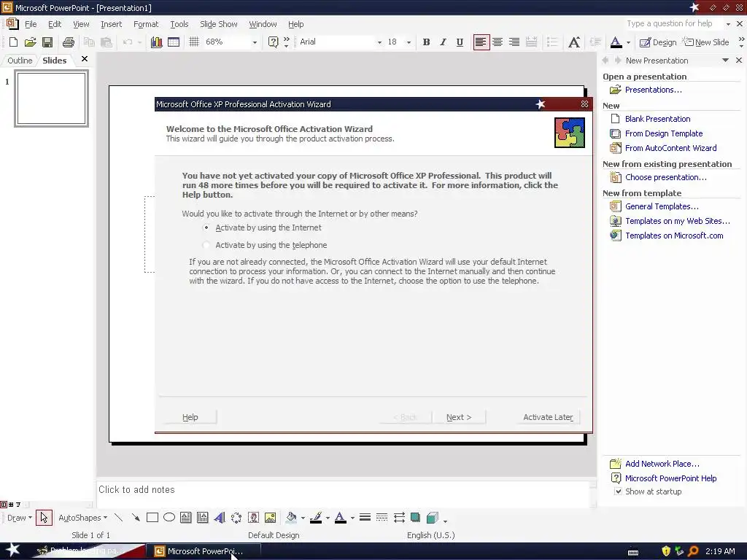The width and height of the screenshot is (747, 560).
Task: Click the Line Style icon
Action: pos(365,518)
